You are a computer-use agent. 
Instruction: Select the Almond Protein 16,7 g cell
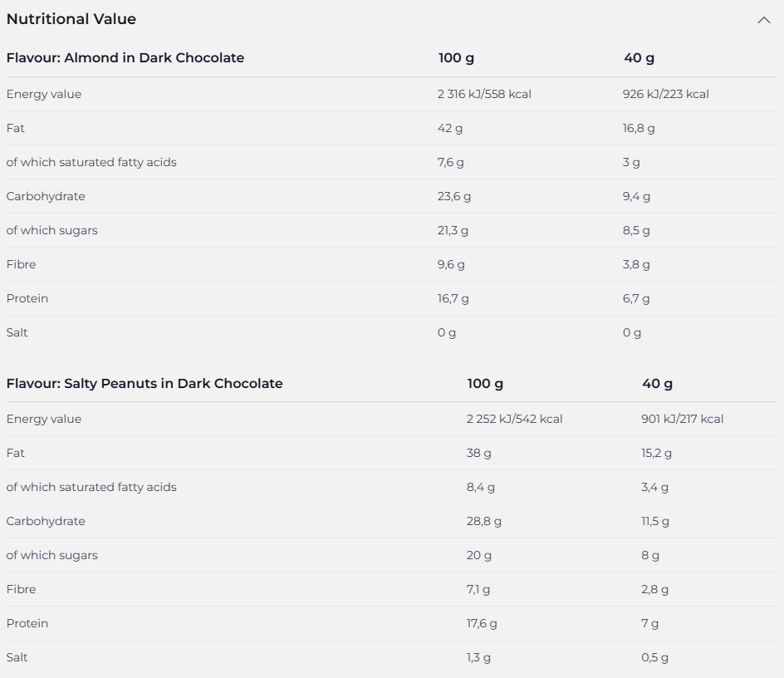click(453, 299)
